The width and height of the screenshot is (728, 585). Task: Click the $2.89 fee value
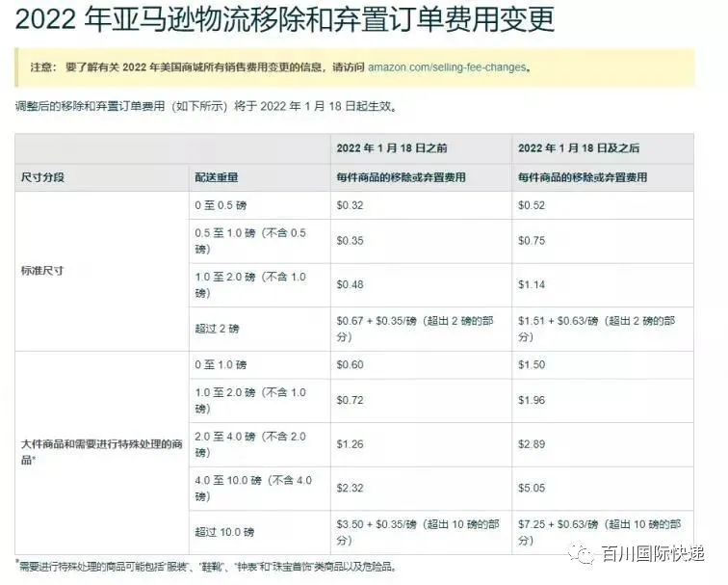pos(532,444)
